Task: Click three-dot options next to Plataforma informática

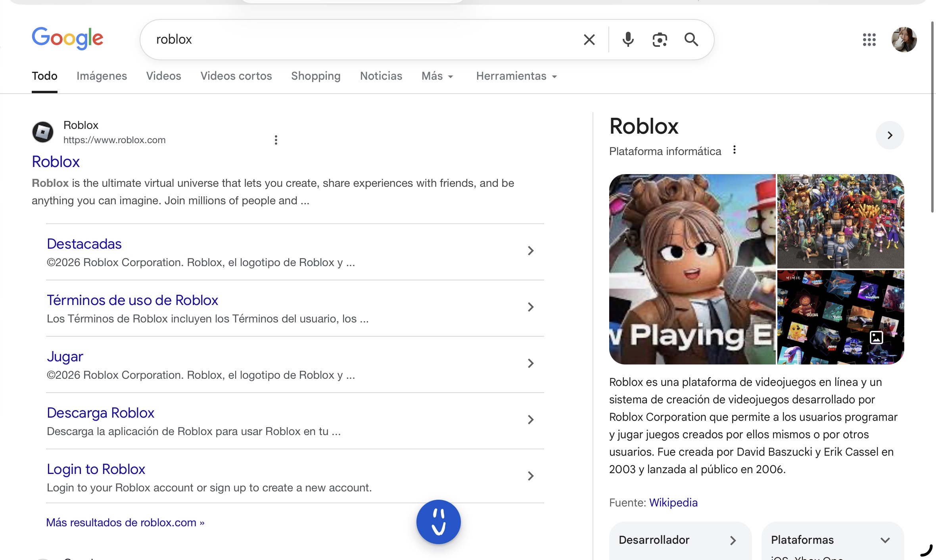Action: (735, 150)
